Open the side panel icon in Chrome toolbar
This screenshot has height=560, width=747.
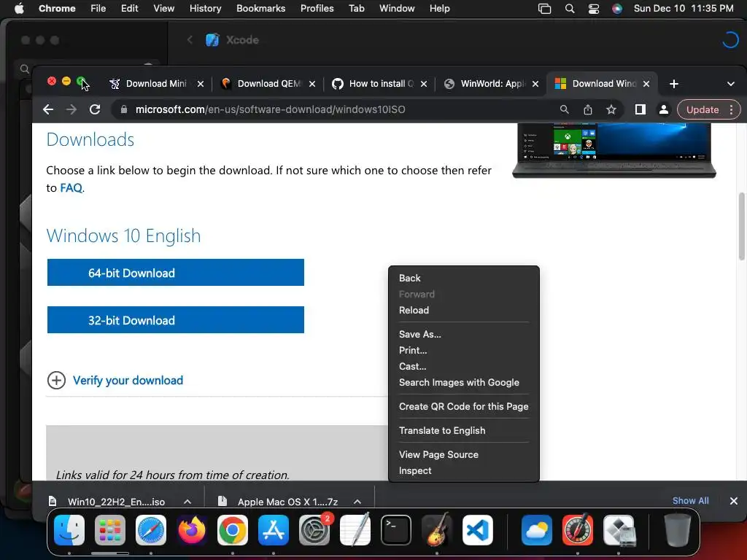[x=640, y=109]
